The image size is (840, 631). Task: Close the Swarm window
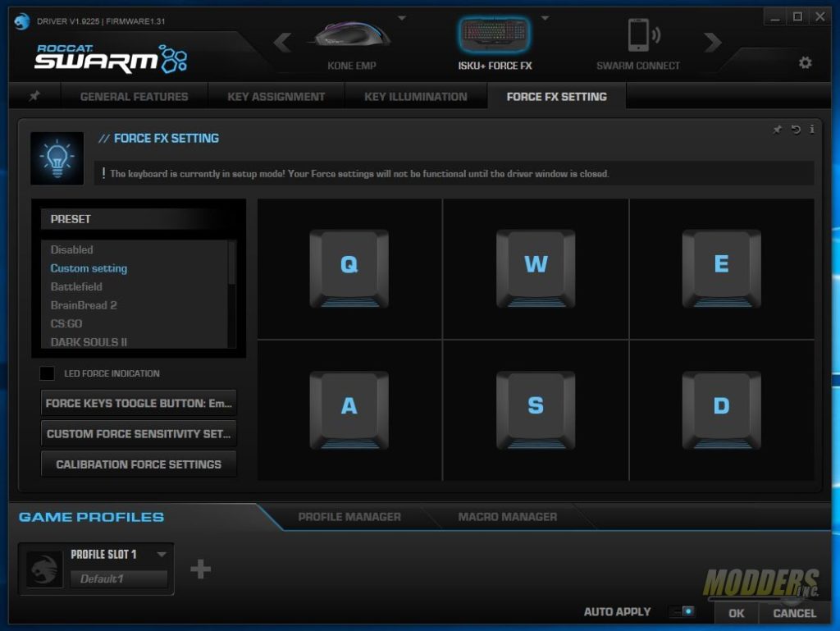click(819, 17)
